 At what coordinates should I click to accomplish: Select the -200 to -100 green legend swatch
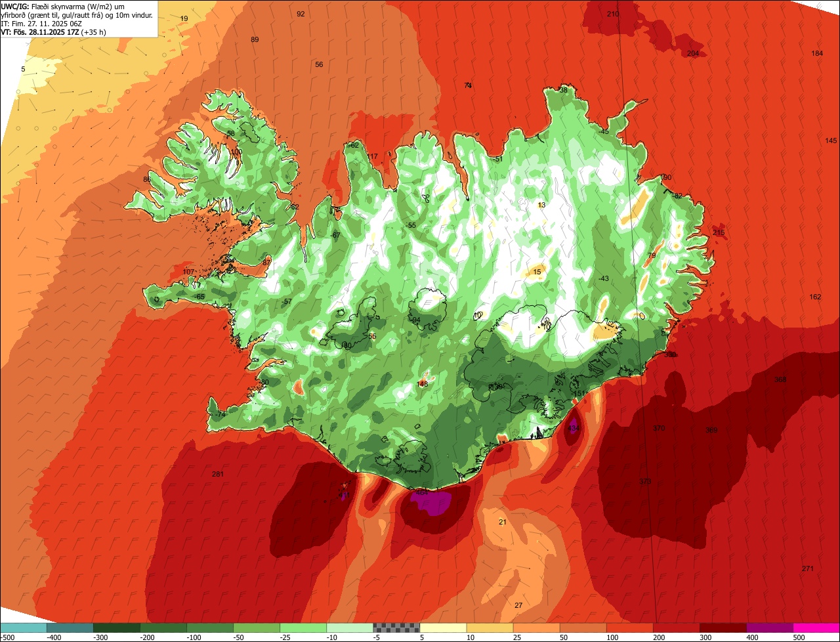[x=163, y=628]
